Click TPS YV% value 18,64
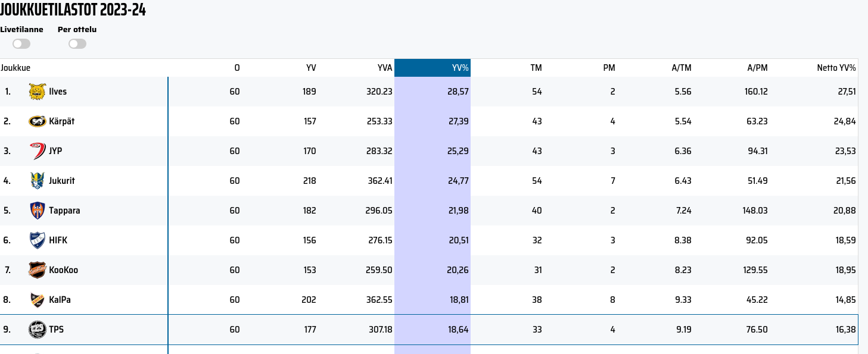Screen dimensions: 868x354 click(459, 330)
